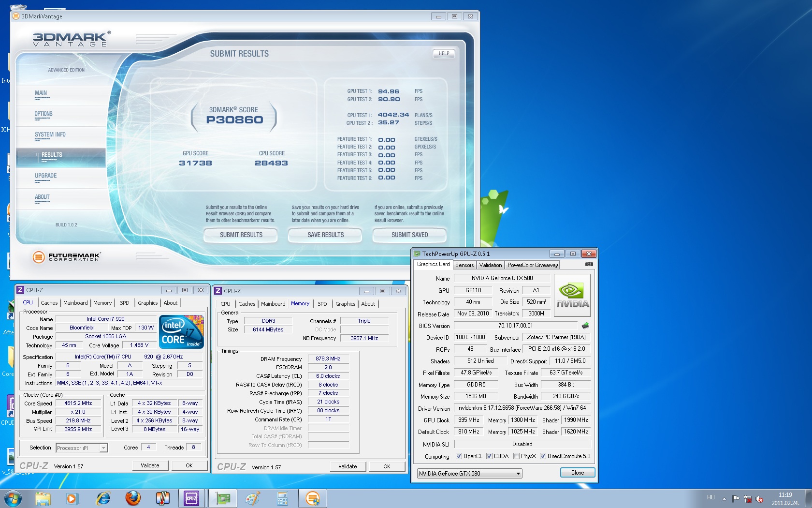812x508 pixels.
Task: Launch Firefox from the taskbar
Action: coord(132,498)
